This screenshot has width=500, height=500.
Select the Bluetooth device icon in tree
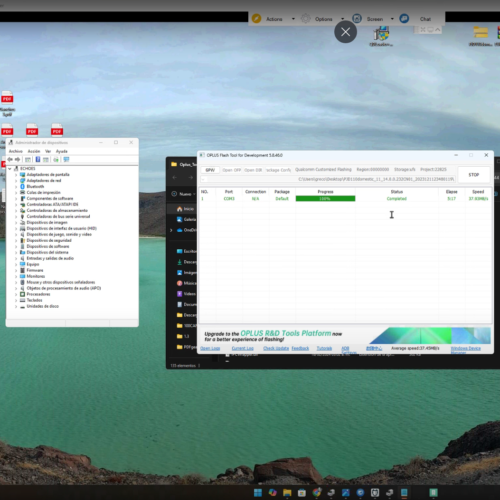23,187
